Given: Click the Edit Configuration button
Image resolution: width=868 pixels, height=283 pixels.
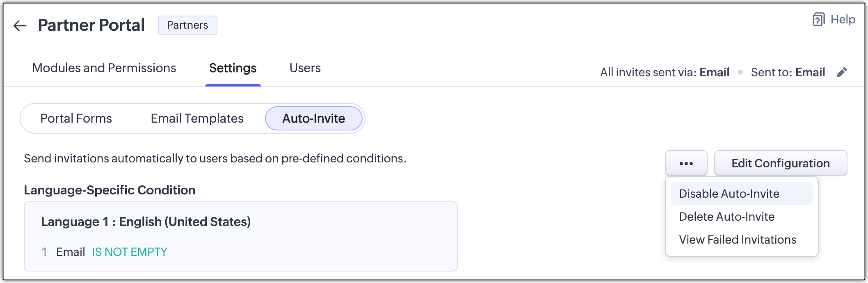Looking at the screenshot, I should pyautogui.click(x=780, y=163).
